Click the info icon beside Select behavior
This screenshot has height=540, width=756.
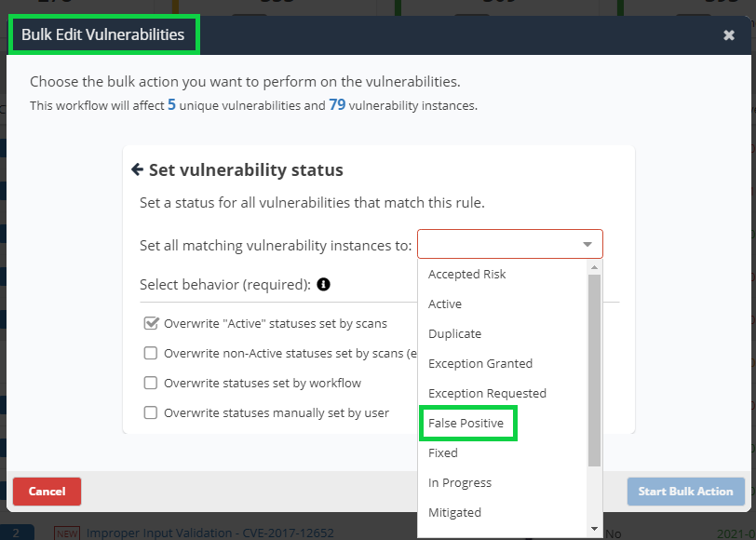(x=323, y=284)
